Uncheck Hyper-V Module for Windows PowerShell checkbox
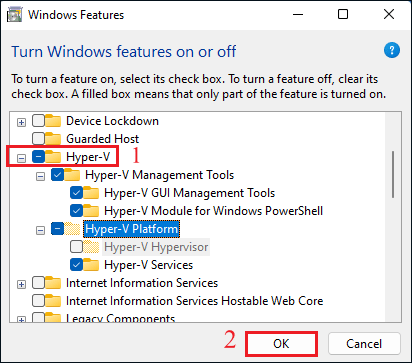 pyautogui.click(x=76, y=211)
